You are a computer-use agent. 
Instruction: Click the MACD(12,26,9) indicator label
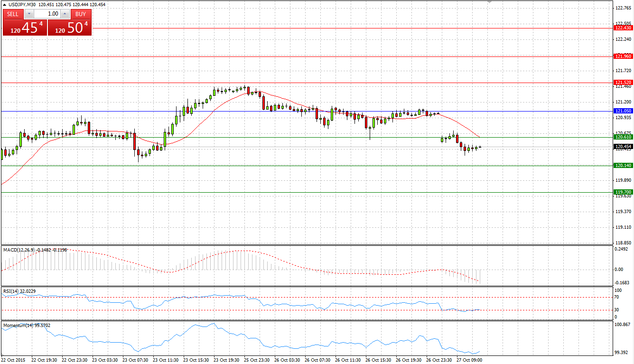coord(19,249)
